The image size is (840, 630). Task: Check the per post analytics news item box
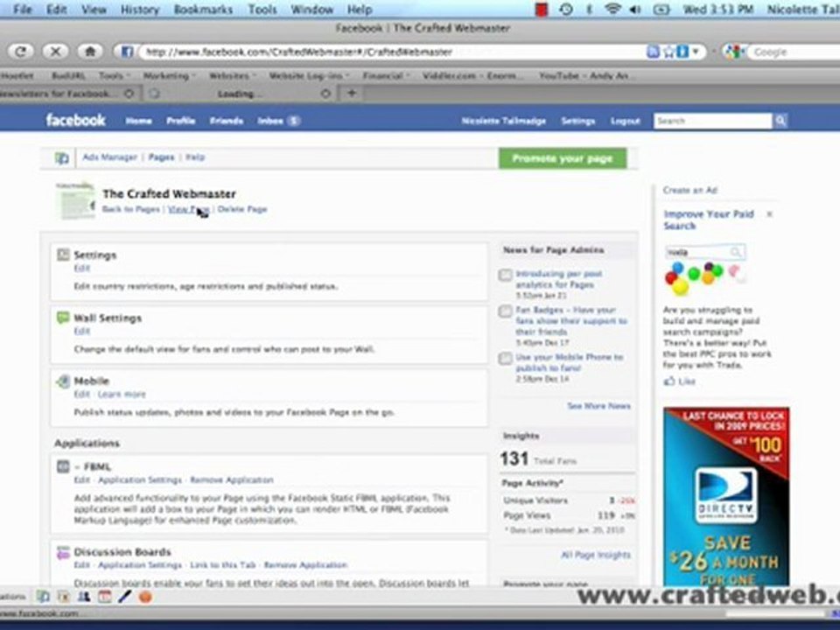(x=505, y=275)
